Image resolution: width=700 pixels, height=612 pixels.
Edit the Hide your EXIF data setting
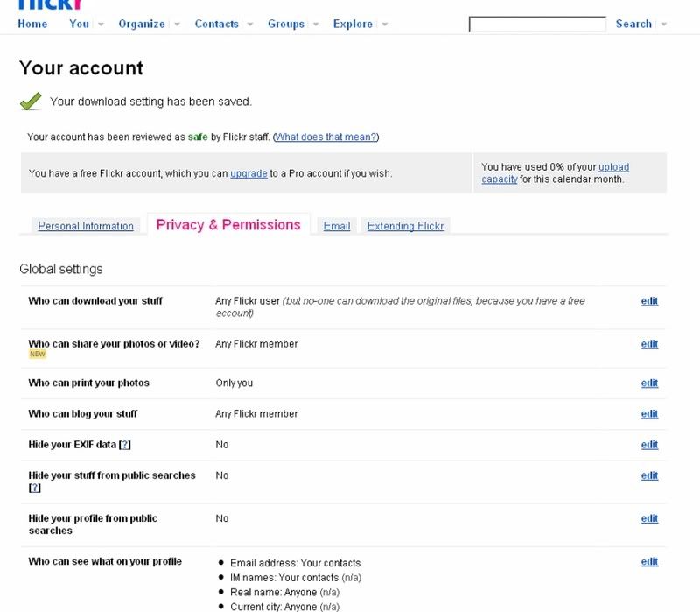(x=649, y=445)
